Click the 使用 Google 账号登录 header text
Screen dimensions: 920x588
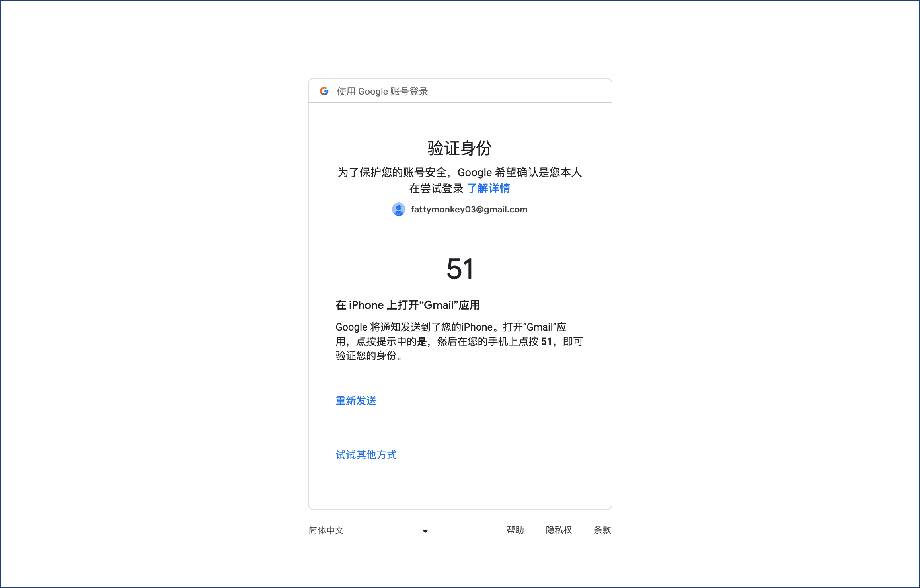[382, 92]
